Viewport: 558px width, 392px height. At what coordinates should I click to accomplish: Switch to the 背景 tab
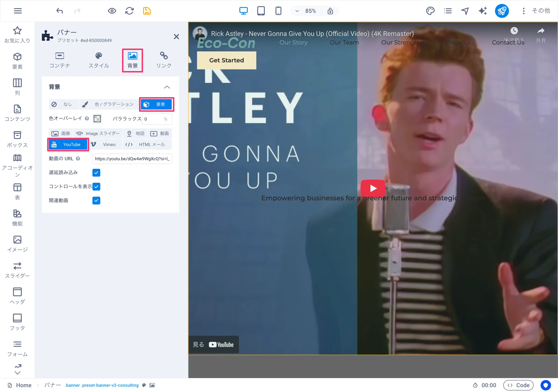(x=132, y=60)
